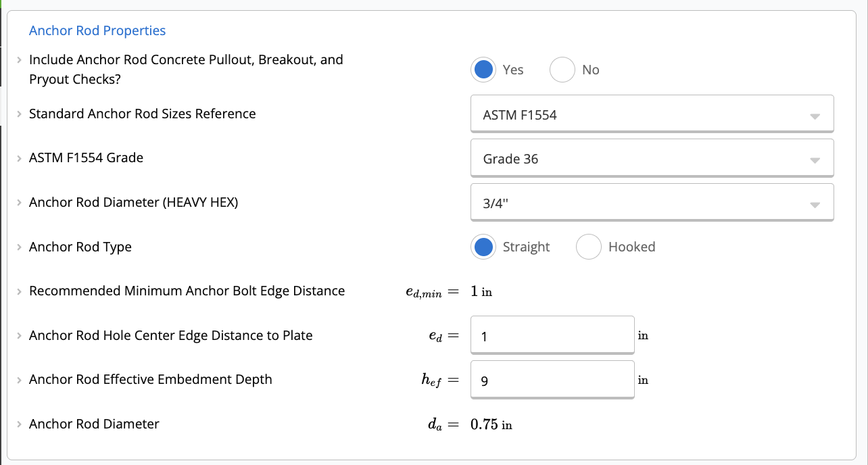Click the dropdown arrow on the ASTM F1554 selector
The image size is (868, 465).
click(x=817, y=114)
